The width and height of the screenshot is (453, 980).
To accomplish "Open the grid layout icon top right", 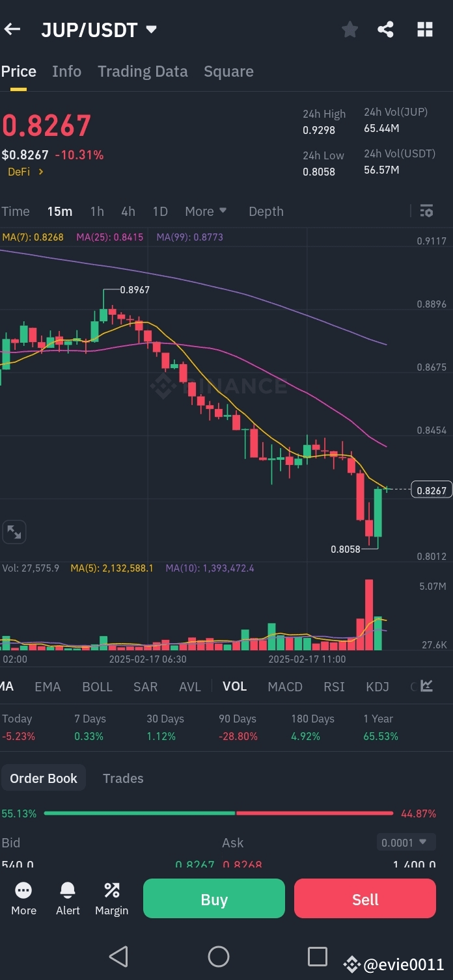I will (424, 29).
